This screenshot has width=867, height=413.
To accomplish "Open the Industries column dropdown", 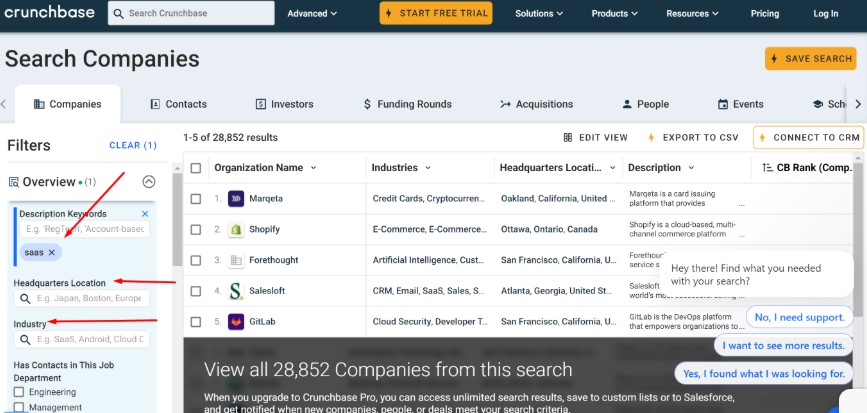I will [x=428, y=168].
